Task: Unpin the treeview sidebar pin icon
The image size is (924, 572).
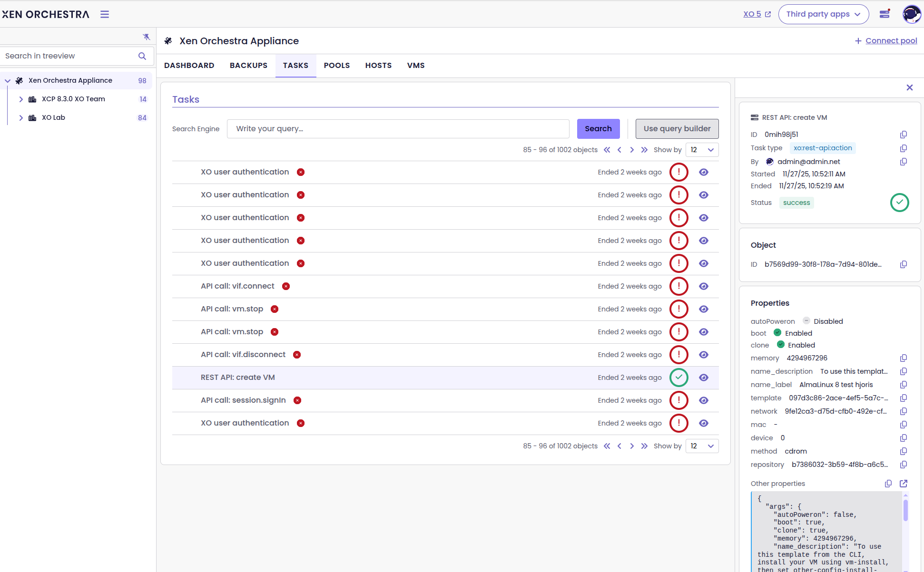Action: tap(147, 37)
